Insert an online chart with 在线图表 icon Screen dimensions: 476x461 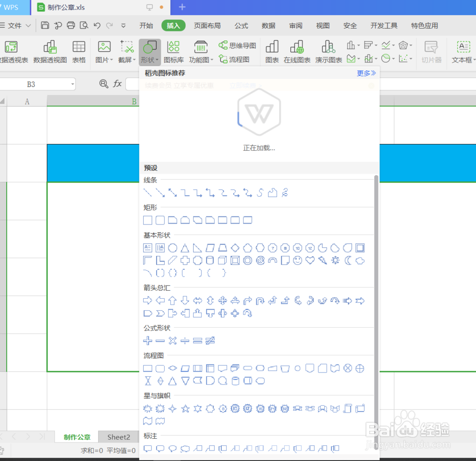point(297,50)
